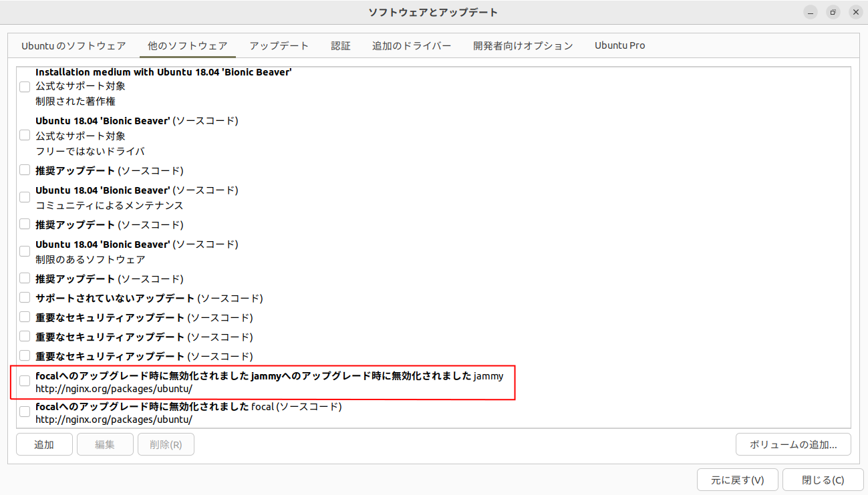
Task: Click the 元に戻す(V) button
Action: 737,480
